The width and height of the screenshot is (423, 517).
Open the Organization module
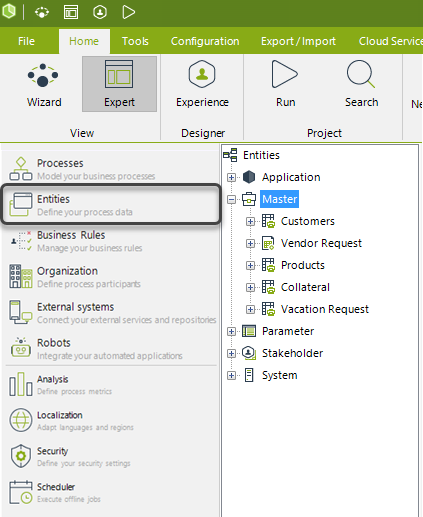tap(110, 277)
